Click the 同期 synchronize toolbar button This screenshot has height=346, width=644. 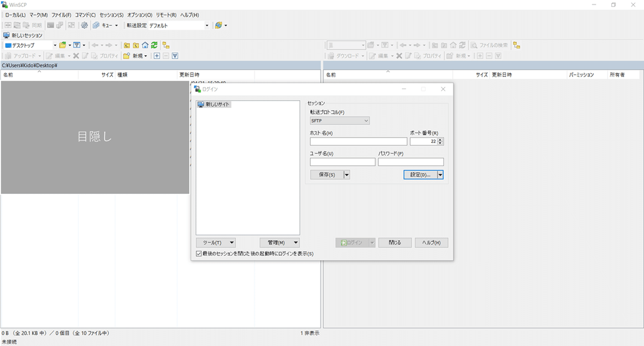click(32, 25)
